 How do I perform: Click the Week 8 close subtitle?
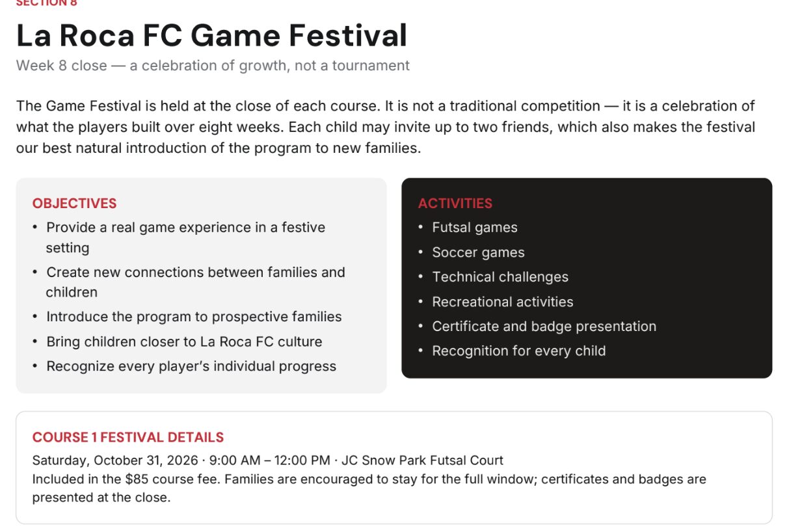point(213,66)
